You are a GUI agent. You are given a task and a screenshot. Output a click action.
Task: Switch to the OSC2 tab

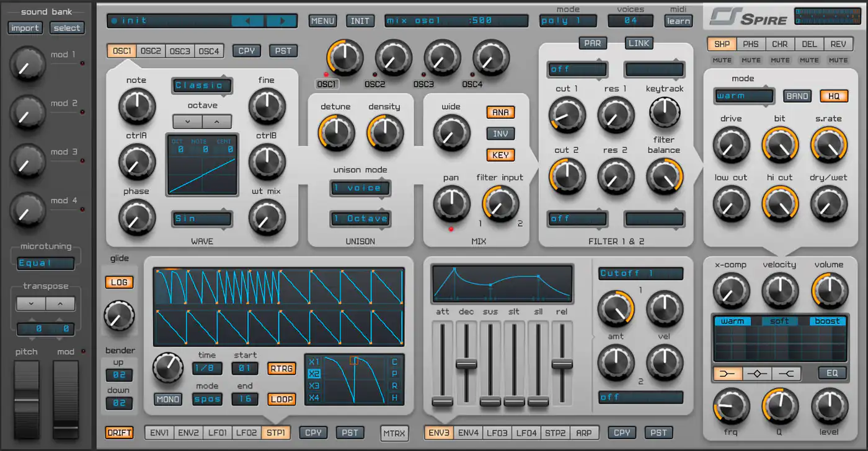pos(150,51)
